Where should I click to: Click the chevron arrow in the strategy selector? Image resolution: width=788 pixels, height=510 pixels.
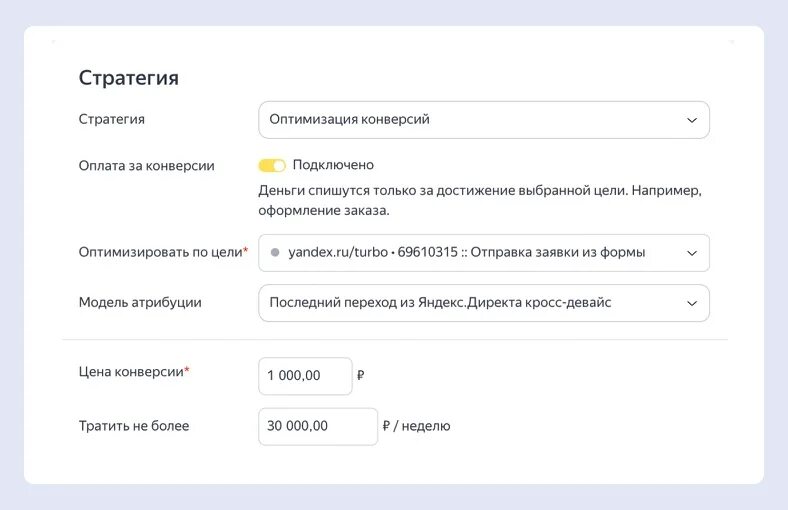pyautogui.click(x=692, y=120)
